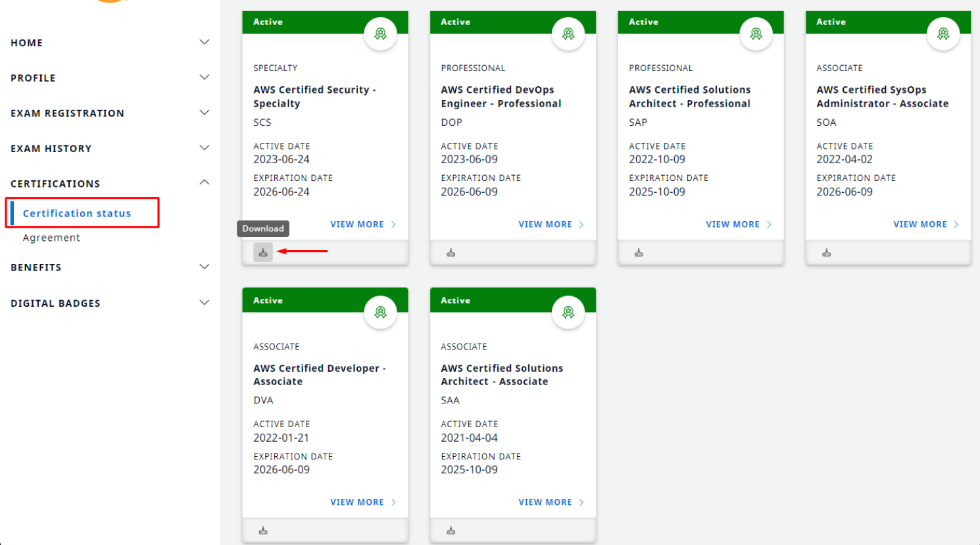This screenshot has height=545, width=980.
Task: Click badge icon on Solutions Architect Professional card
Action: (x=756, y=34)
